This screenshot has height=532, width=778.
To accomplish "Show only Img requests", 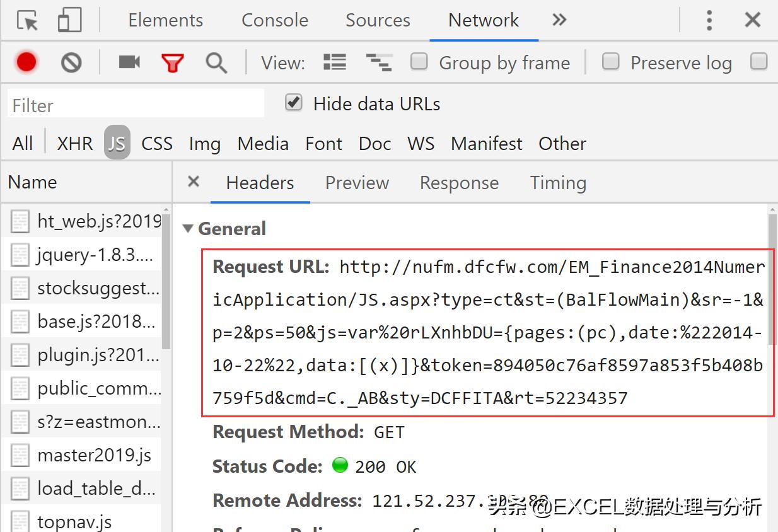I will pos(204,143).
